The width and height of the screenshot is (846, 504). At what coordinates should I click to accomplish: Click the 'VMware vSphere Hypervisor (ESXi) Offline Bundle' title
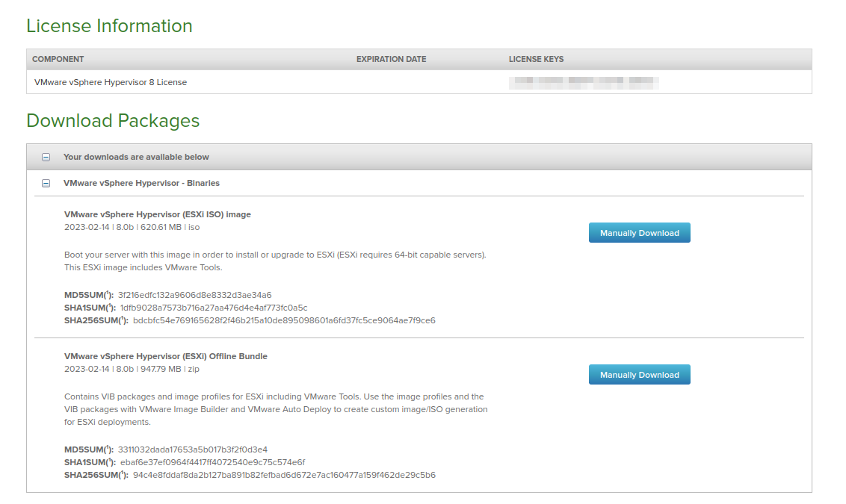pyautogui.click(x=166, y=356)
